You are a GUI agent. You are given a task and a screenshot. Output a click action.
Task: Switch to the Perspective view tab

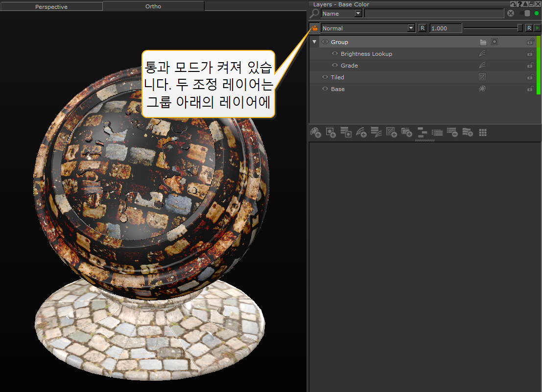[51, 7]
